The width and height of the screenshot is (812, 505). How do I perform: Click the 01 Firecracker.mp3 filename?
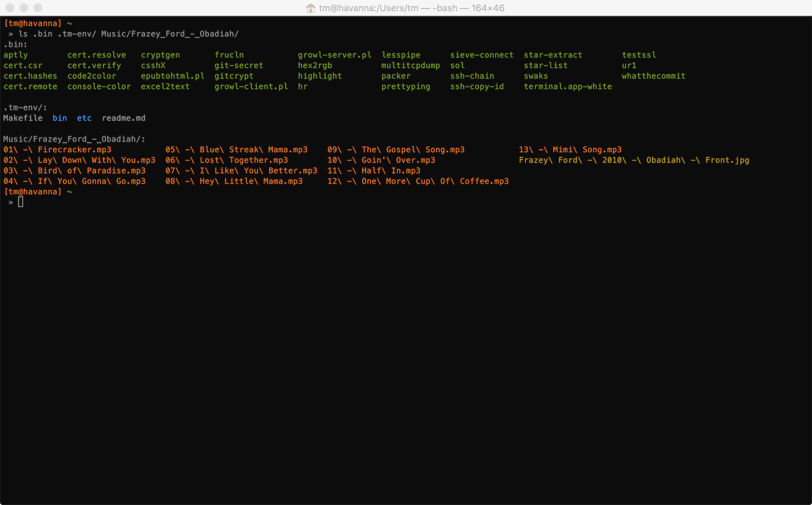(57, 149)
